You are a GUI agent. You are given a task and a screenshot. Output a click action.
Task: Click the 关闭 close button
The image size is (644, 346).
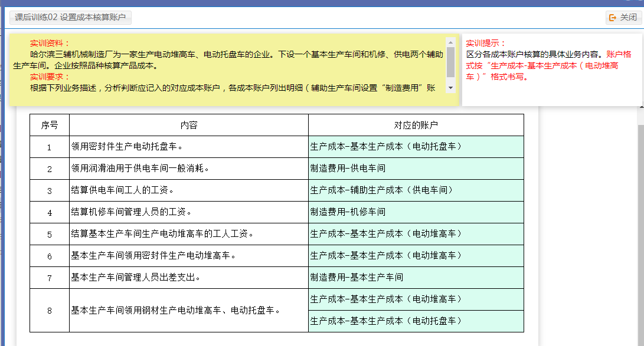tap(623, 17)
